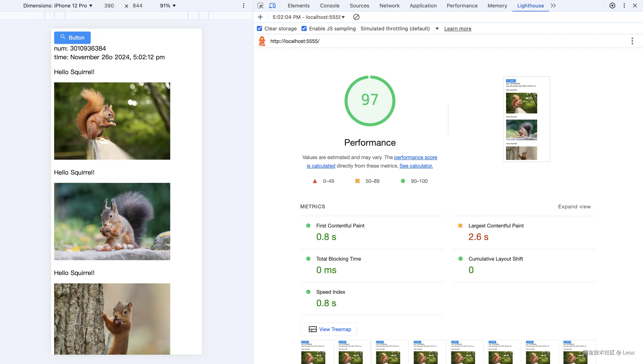Click the page screenshot thumbnail preview
643x364 pixels.
[526, 119]
